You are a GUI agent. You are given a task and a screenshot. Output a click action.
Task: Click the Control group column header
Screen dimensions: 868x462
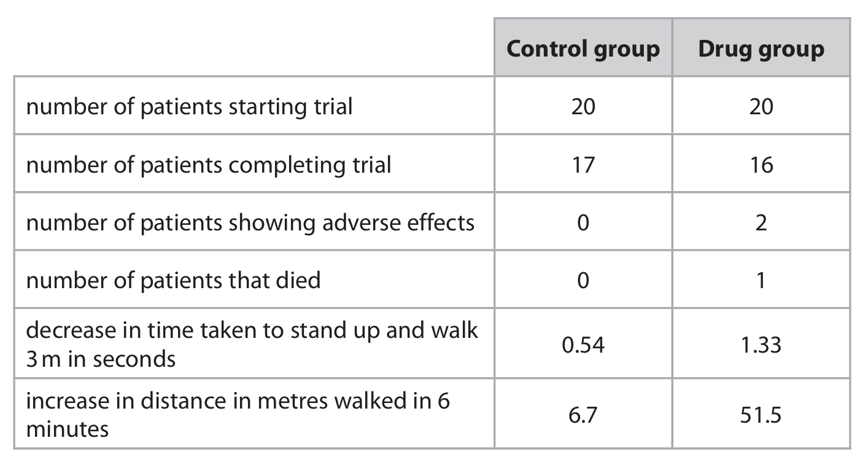(x=583, y=49)
